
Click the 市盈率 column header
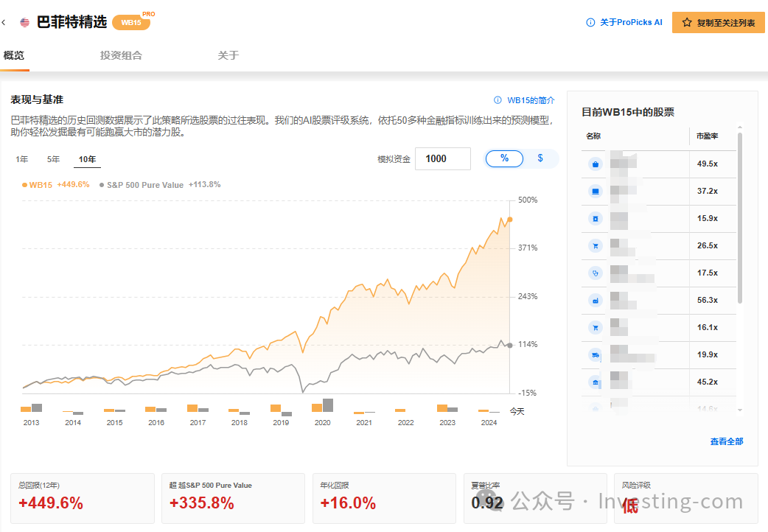click(708, 136)
